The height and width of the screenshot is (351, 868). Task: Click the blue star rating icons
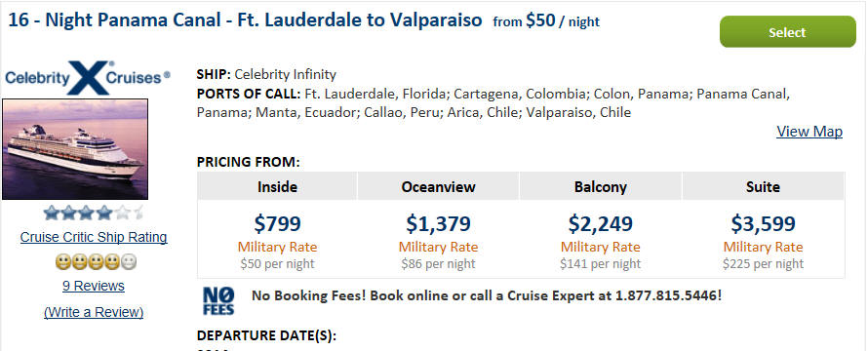tap(93, 212)
